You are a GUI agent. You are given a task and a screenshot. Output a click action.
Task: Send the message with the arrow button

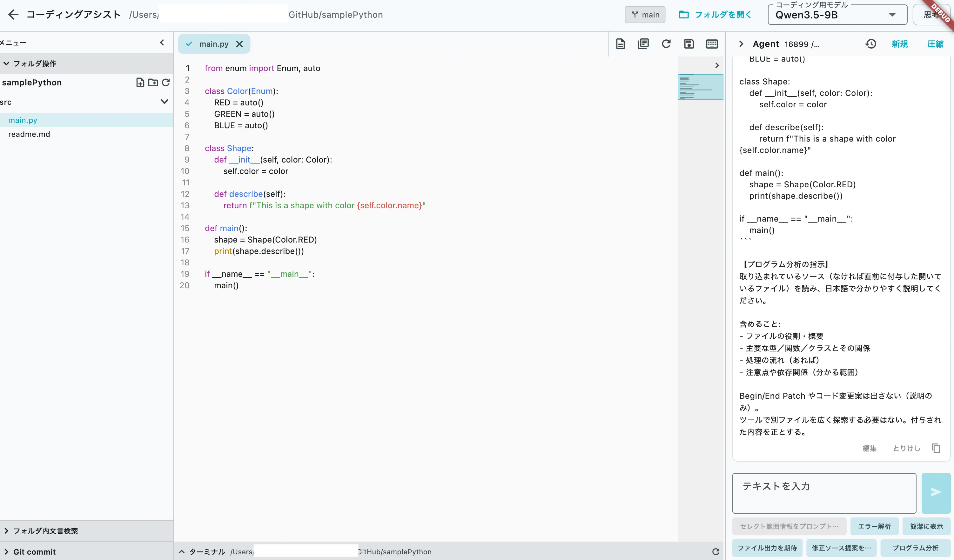(936, 493)
